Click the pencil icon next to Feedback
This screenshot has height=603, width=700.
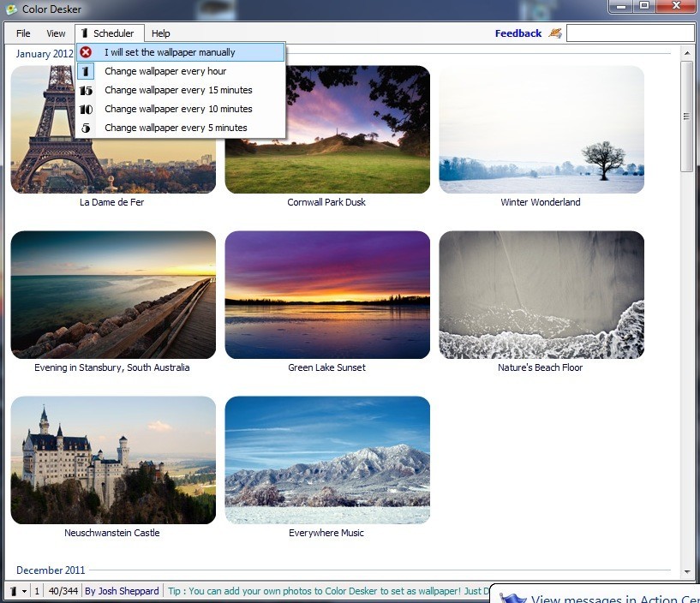point(553,33)
